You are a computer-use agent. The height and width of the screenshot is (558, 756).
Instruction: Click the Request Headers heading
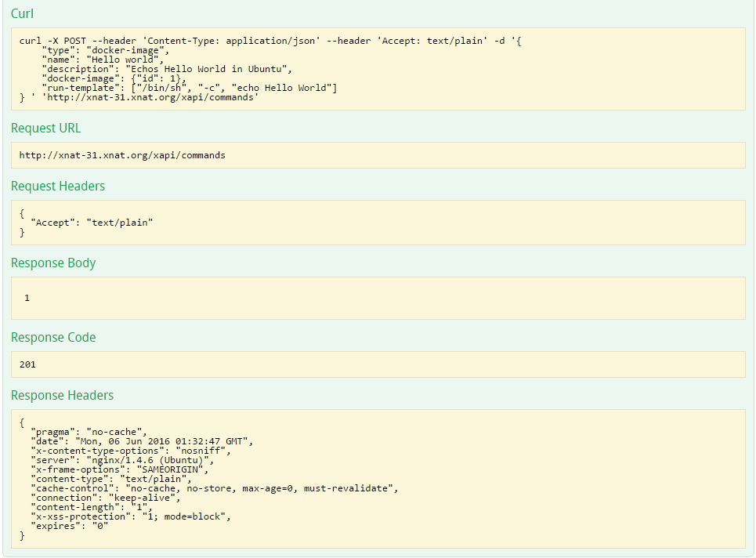point(57,187)
